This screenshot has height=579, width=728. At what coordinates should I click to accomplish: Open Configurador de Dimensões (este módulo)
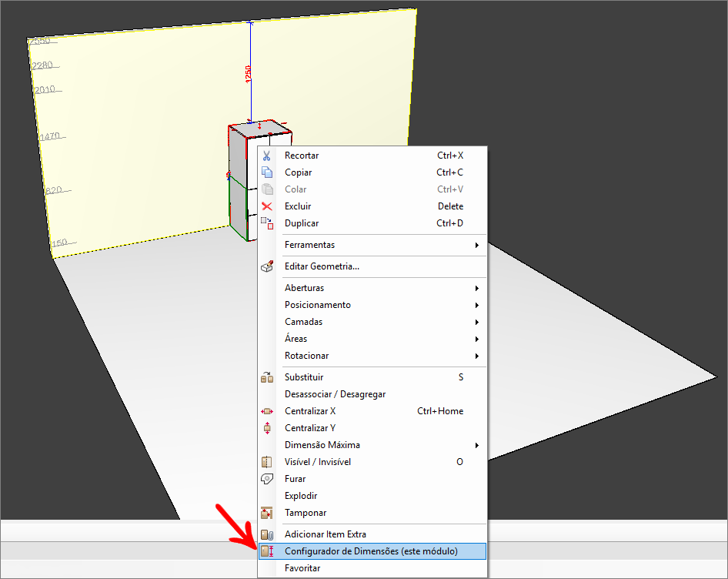pos(372,551)
